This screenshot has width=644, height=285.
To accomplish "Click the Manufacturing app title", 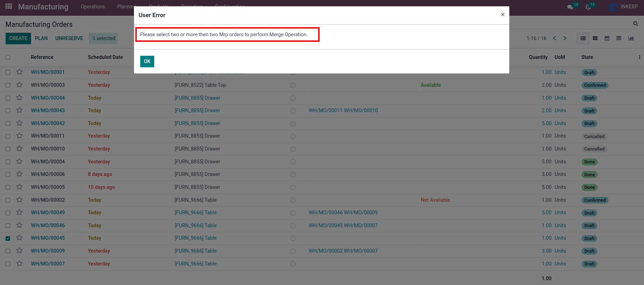I will click(43, 7).
